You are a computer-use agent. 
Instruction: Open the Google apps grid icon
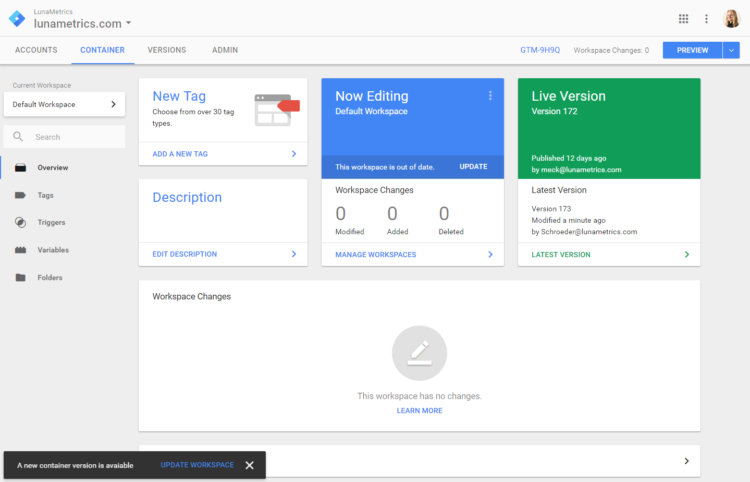coord(684,19)
